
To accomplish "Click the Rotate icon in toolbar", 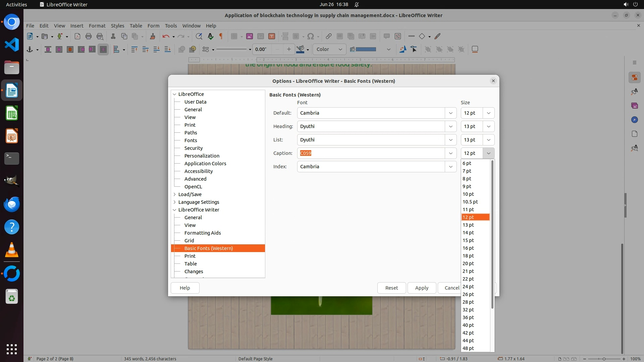I will click(x=403, y=49).
